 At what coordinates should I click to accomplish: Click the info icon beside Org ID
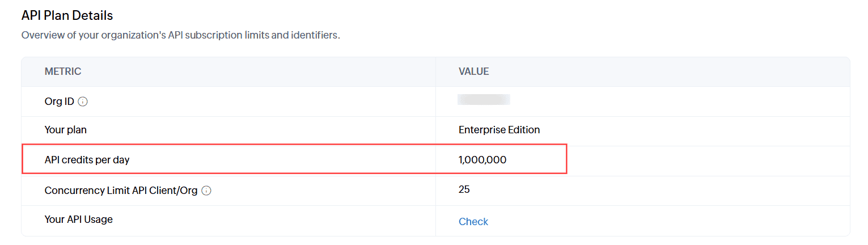click(83, 102)
